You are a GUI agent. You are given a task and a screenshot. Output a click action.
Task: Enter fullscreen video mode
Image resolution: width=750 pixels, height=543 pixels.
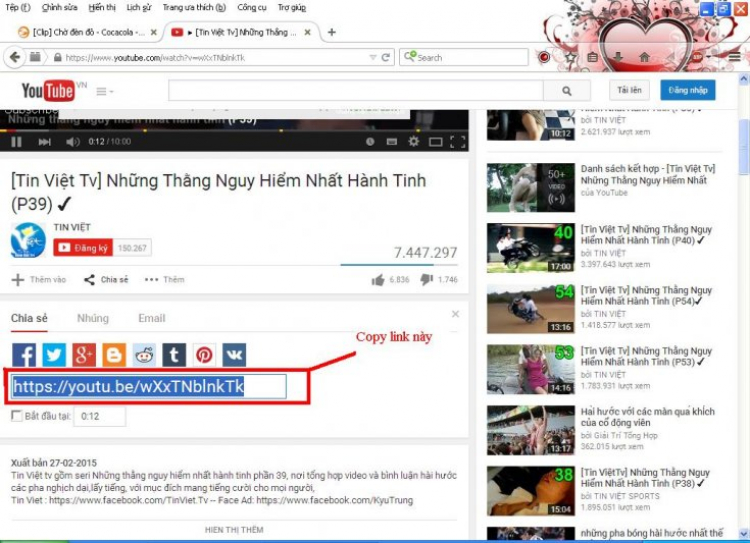[x=458, y=142]
